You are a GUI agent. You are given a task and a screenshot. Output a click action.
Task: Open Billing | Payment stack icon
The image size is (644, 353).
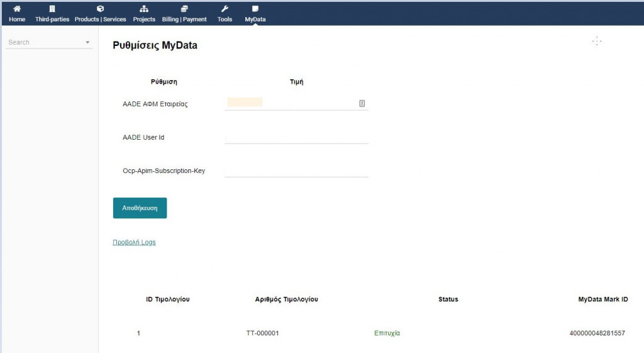(x=184, y=9)
